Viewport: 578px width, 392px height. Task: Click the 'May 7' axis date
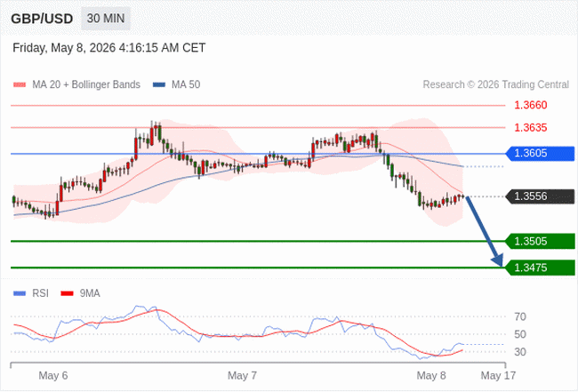242,375
